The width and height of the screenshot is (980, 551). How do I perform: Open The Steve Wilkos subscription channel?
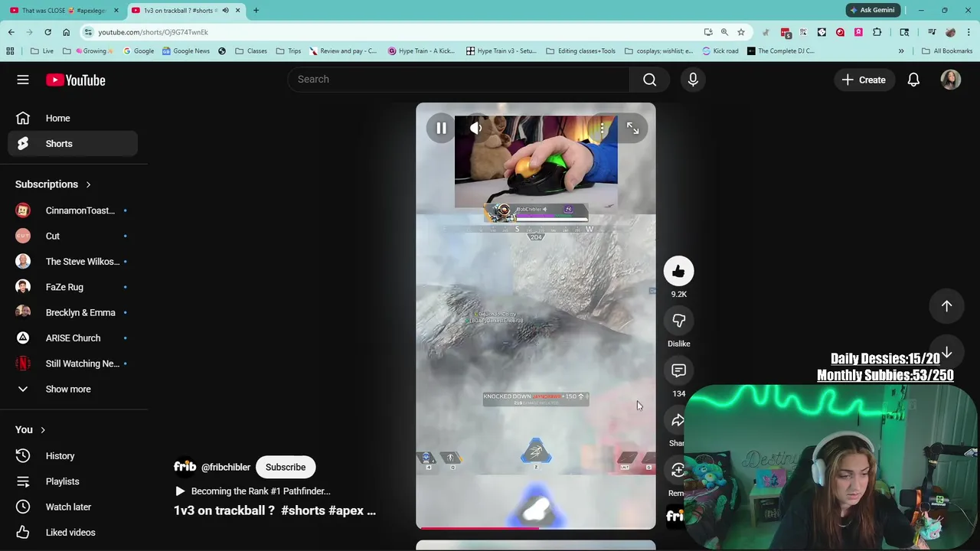73,262
